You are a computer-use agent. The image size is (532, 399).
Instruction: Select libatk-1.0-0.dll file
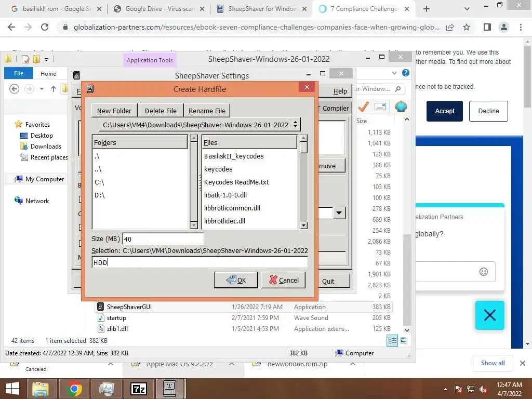(x=225, y=195)
